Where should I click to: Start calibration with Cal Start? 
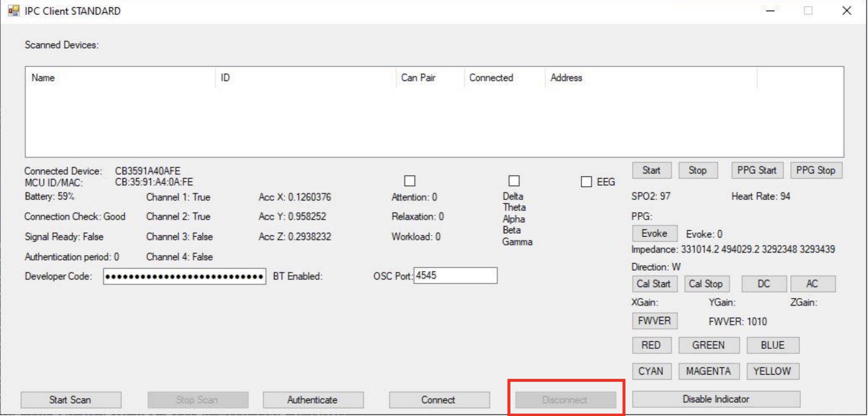(x=654, y=284)
